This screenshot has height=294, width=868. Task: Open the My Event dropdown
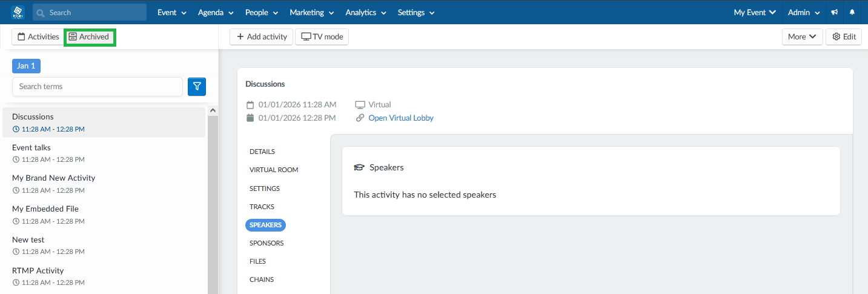pos(755,12)
